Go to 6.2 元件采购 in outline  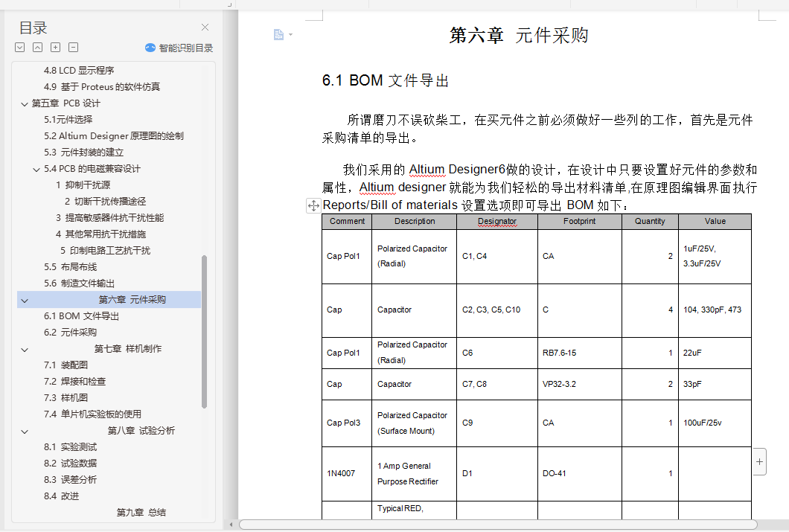click(x=70, y=332)
